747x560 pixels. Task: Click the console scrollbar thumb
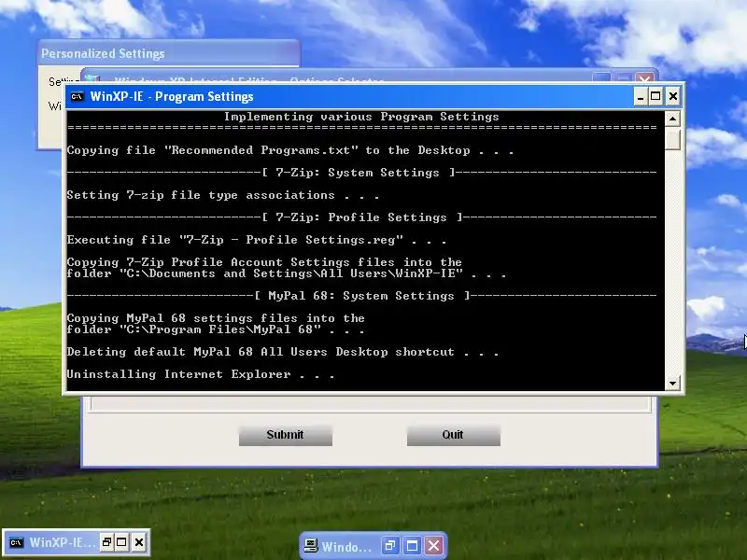click(x=672, y=138)
